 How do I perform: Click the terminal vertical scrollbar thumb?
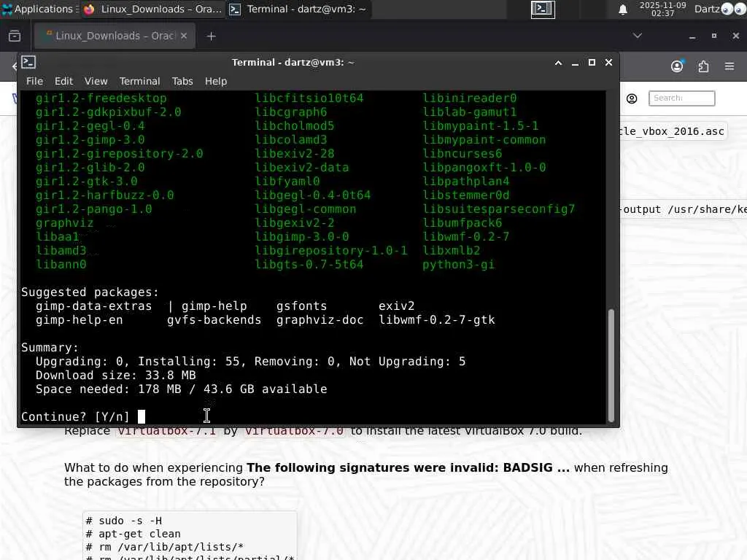pos(611,365)
